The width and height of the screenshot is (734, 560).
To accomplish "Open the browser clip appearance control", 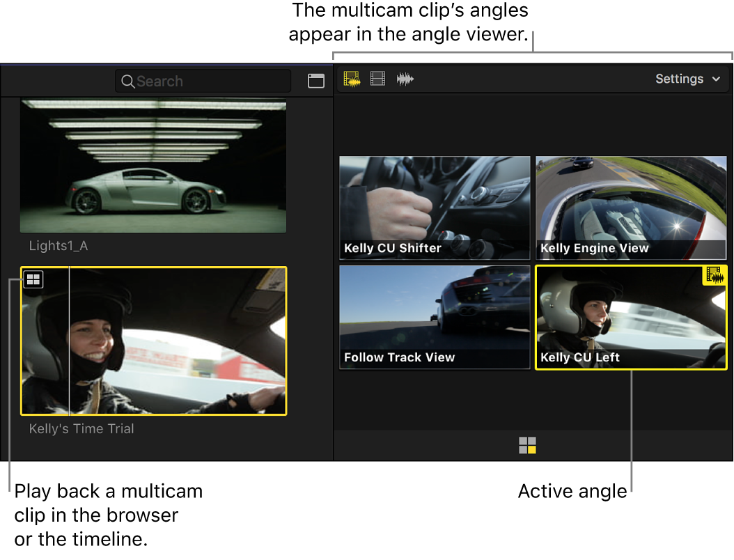I will 315,81.
